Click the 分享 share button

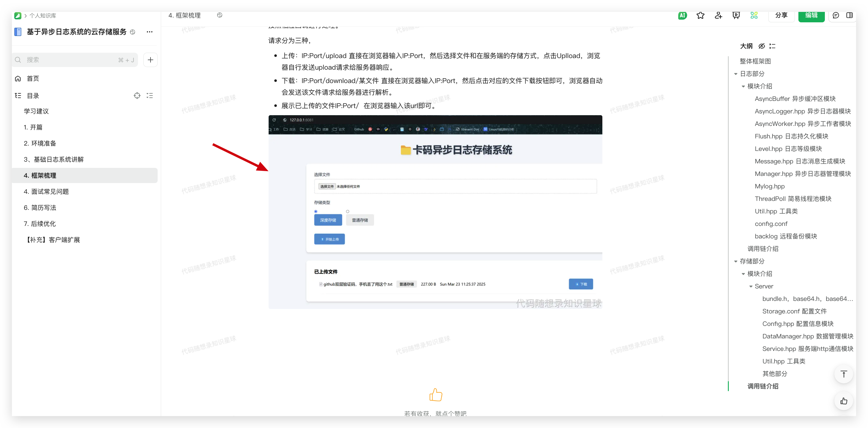point(781,15)
